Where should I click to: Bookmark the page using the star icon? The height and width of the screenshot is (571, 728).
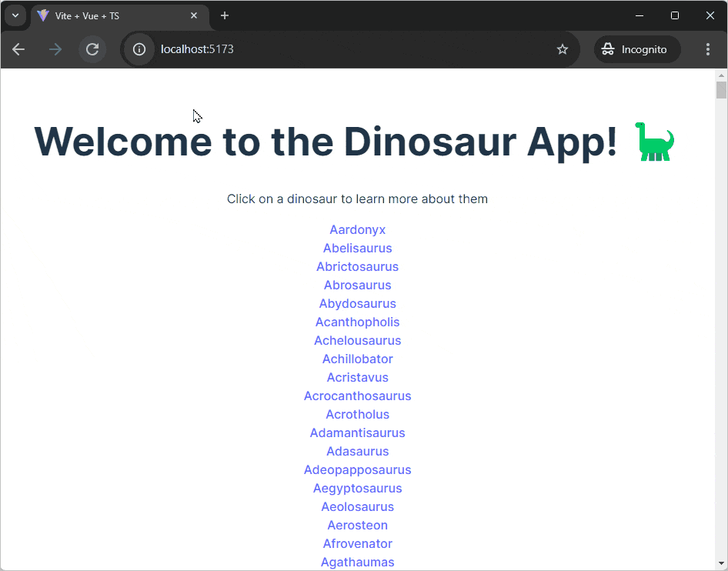pyautogui.click(x=562, y=48)
